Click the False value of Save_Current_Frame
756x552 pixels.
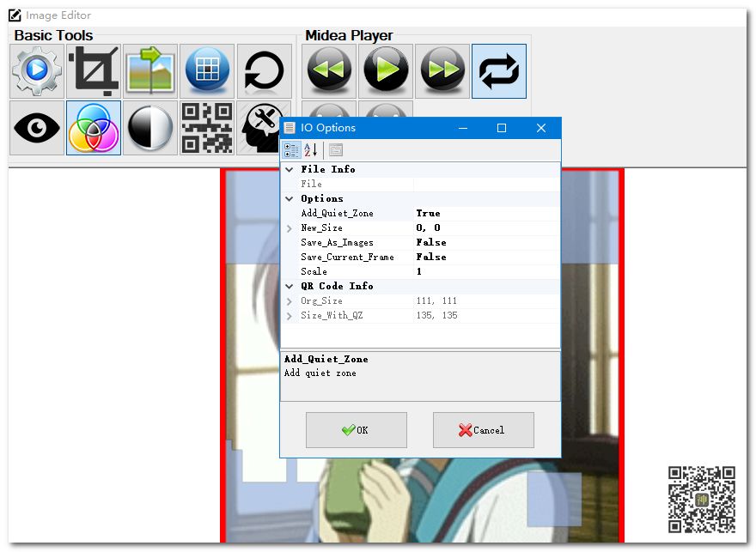coord(431,258)
